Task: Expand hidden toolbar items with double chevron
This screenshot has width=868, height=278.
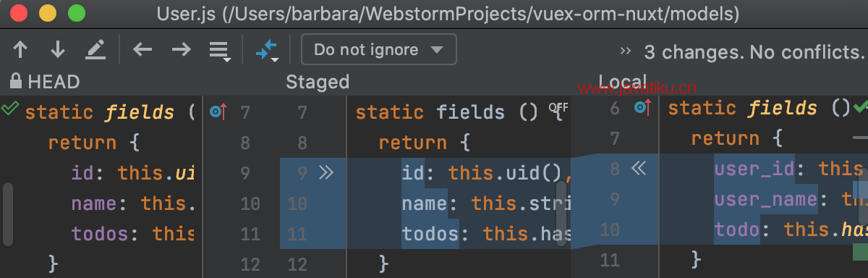Action: point(626,51)
